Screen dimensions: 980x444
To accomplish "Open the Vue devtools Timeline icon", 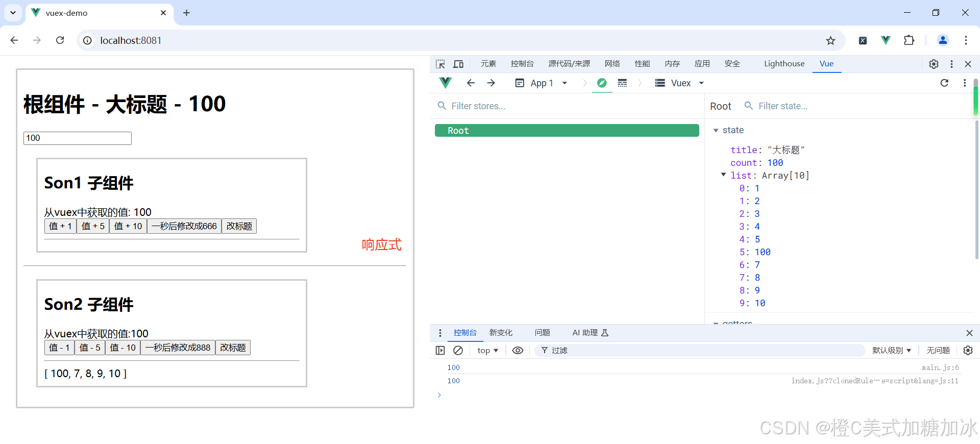I will [622, 83].
